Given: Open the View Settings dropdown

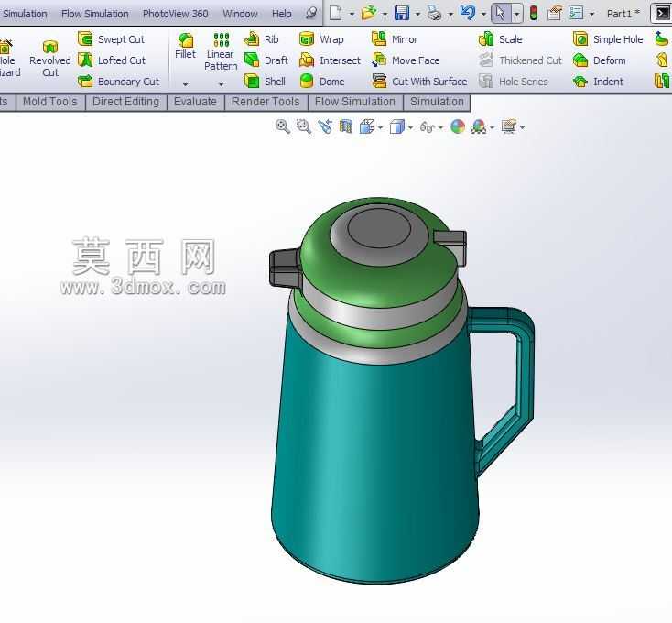Looking at the screenshot, I should coord(522,127).
